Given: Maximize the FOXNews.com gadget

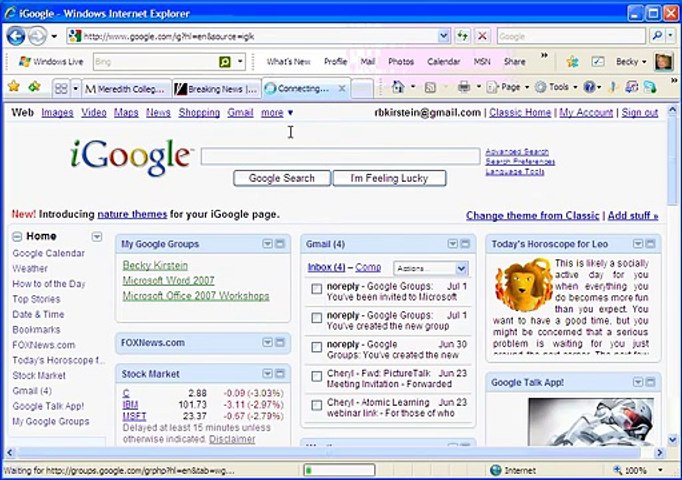Looking at the screenshot, I should point(280,342).
